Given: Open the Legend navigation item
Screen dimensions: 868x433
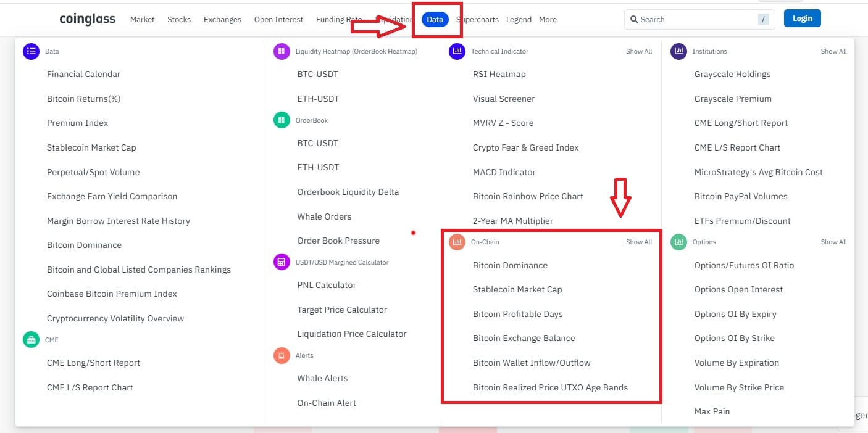Looking at the screenshot, I should [519, 19].
